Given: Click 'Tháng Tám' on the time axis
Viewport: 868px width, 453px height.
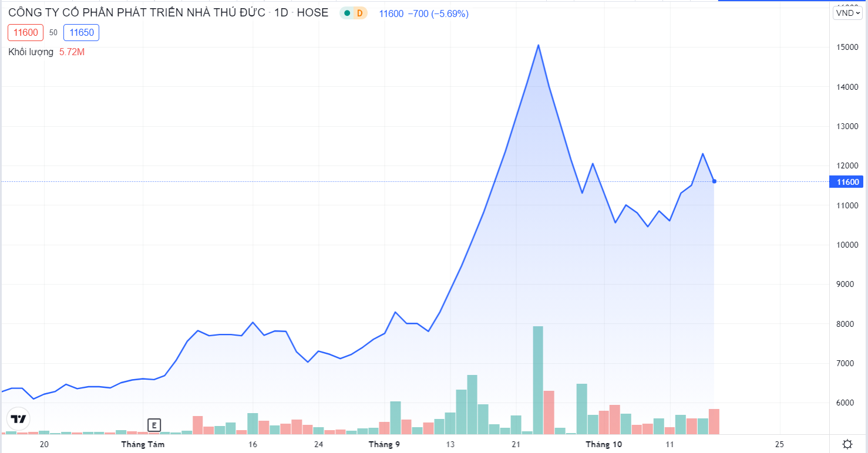Looking at the screenshot, I should (x=143, y=444).
